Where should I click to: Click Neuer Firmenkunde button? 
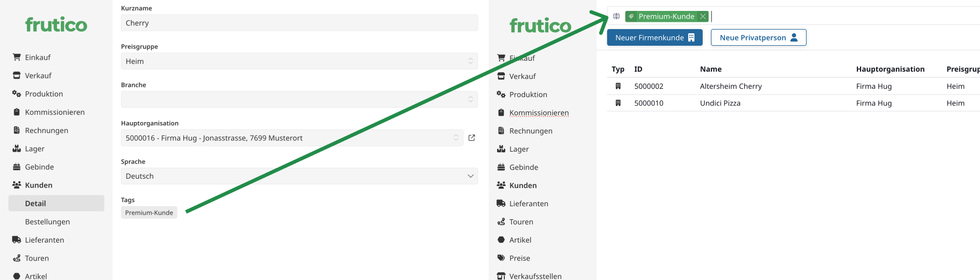[x=654, y=37]
